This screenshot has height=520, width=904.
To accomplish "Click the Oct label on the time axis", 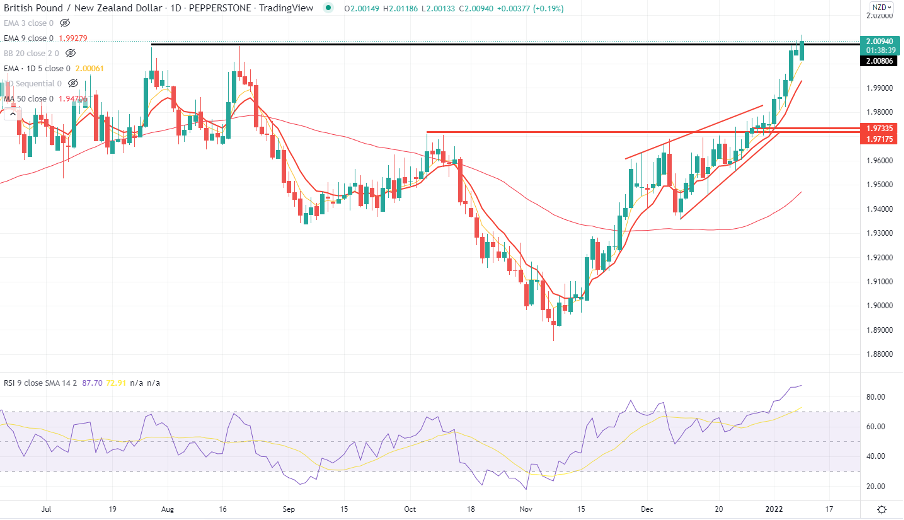I will [x=410, y=509].
